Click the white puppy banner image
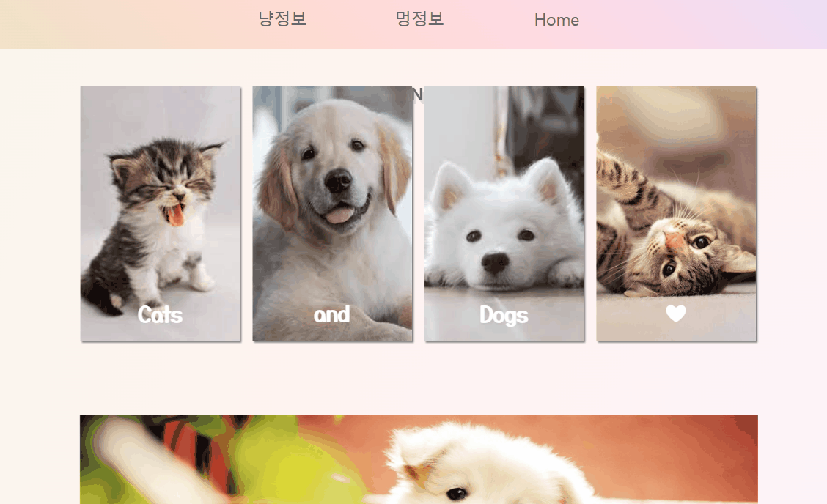Viewport: 827px width, 504px height. 419,460
